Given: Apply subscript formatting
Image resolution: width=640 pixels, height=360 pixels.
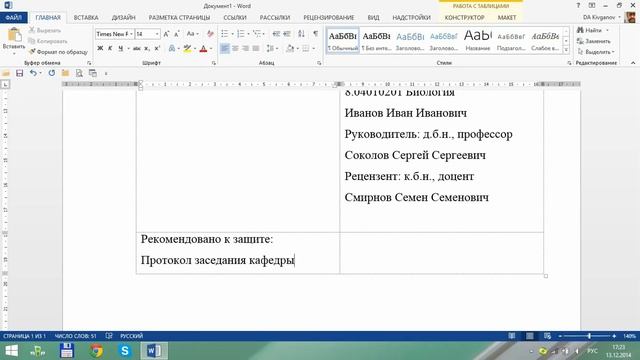Looking at the screenshot, I should (x=147, y=49).
